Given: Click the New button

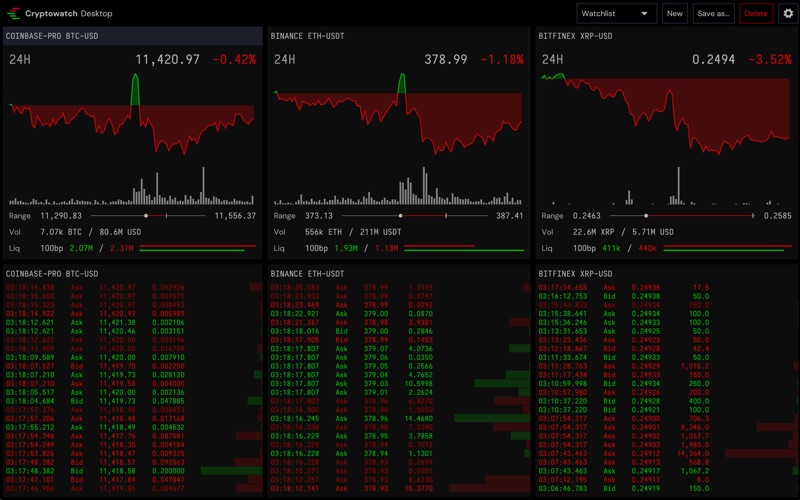Looking at the screenshot, I should pyautogui.click(x=674, y=14).
